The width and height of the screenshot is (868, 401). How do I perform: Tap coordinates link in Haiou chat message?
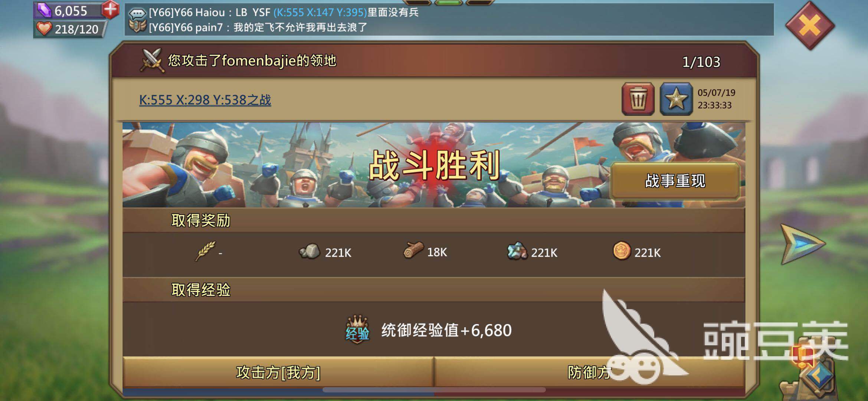320,13
